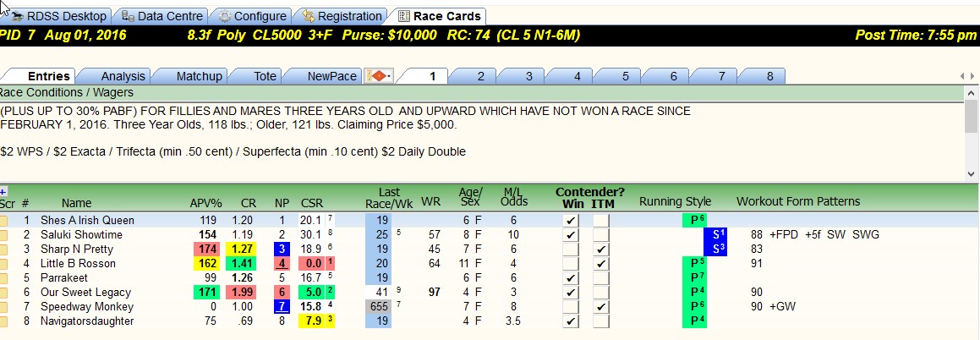This screenshot has width=980, height=340.
Task: Click the NP column header
Action: (282, 202)
